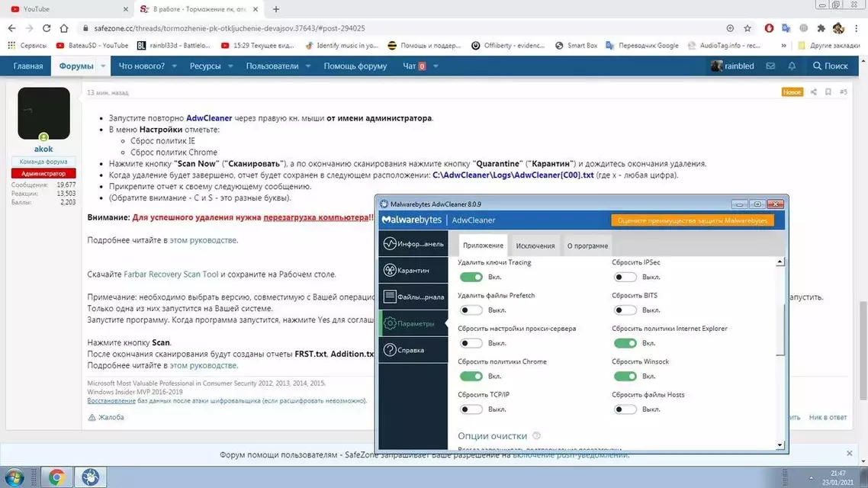Click the Восстановление signature link

pos(111,400)
